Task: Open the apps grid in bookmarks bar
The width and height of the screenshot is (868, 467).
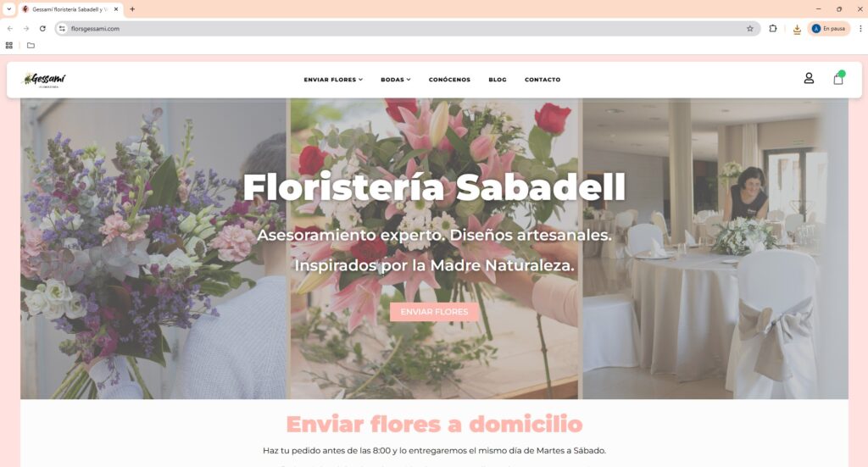Action: tap(8, 46)
